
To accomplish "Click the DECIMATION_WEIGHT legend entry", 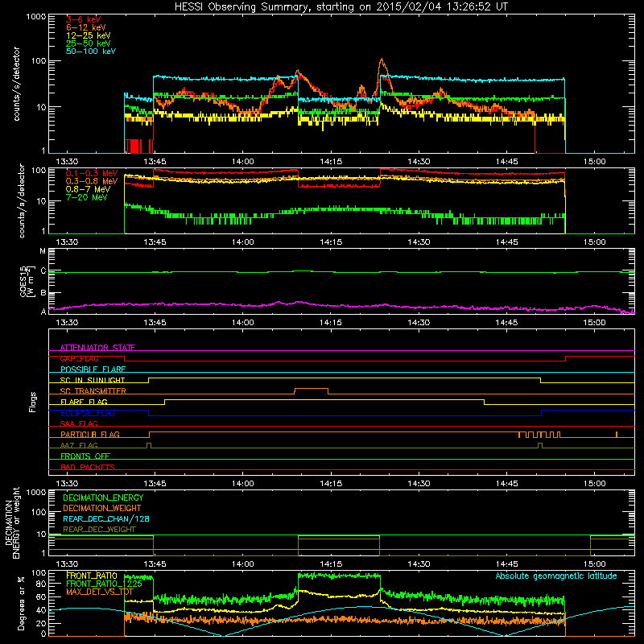I will 102,508.
